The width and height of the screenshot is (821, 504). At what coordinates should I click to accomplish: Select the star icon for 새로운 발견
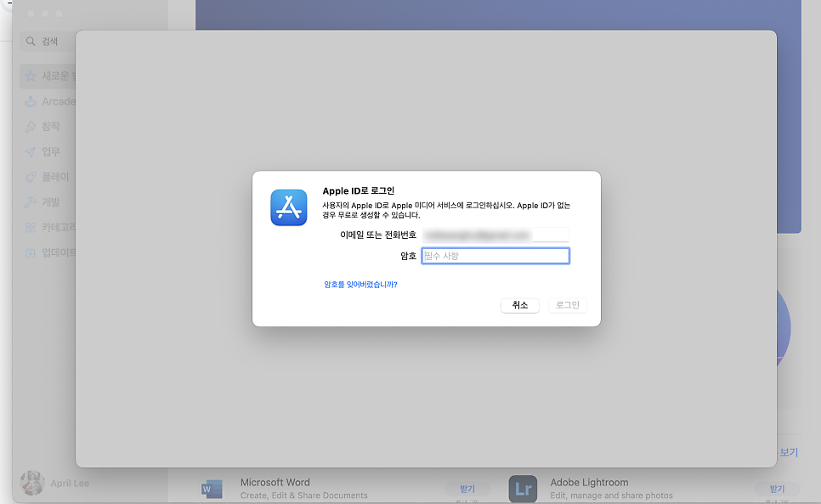click(31, 76)
